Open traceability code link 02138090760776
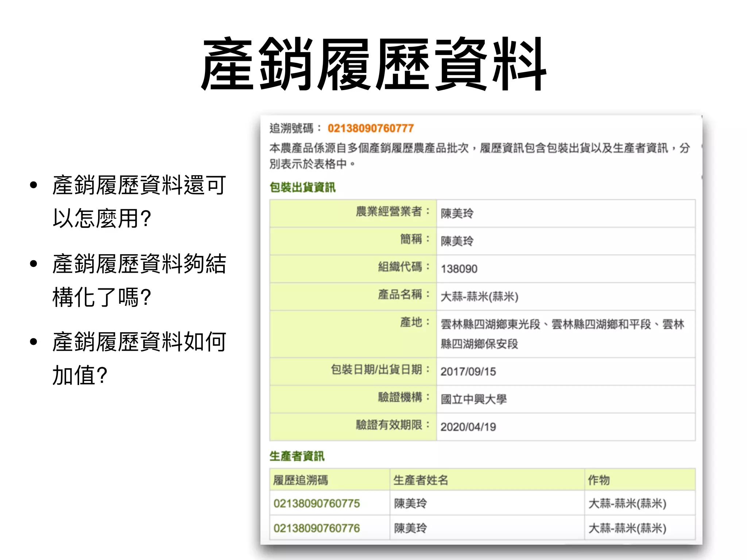The image size is (747, 560). click(317, 528)
